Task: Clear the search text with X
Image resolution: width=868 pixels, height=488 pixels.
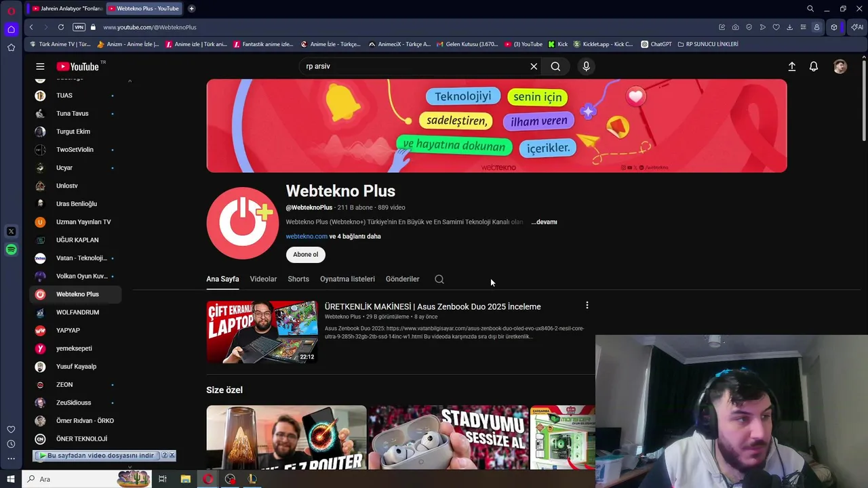Action: coord(534,66)
